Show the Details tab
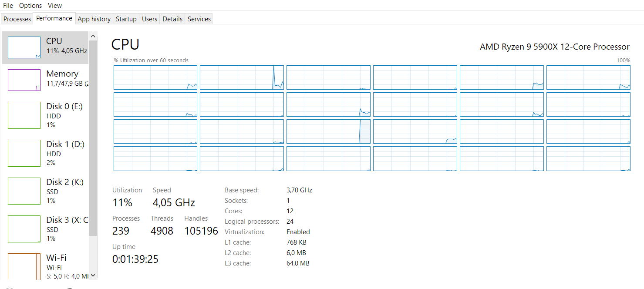This screenshot has width=644, height=289. 172,19
